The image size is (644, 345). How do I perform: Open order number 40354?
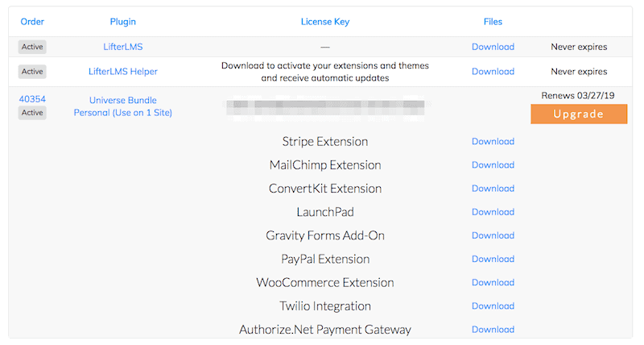[32, 99]
